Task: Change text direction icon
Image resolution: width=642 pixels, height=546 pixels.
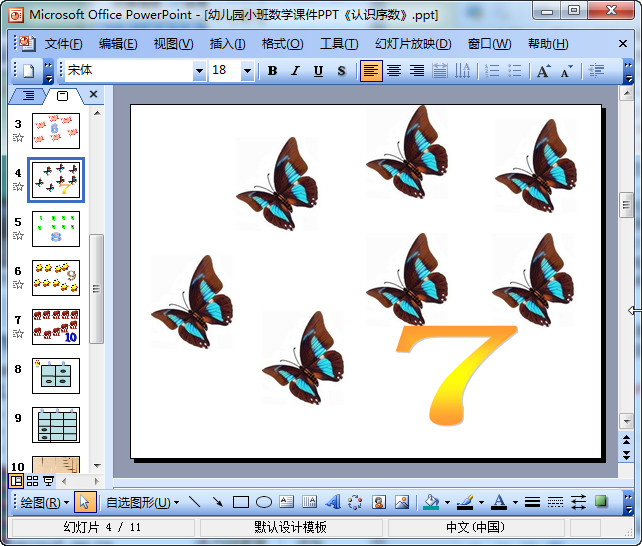Action: [x=463, y=71]
